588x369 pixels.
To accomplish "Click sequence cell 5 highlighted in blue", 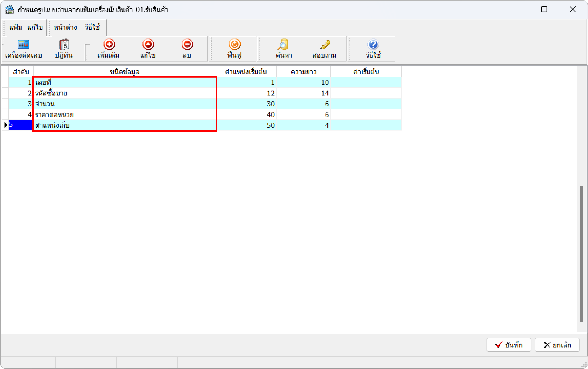I will 21,125.
